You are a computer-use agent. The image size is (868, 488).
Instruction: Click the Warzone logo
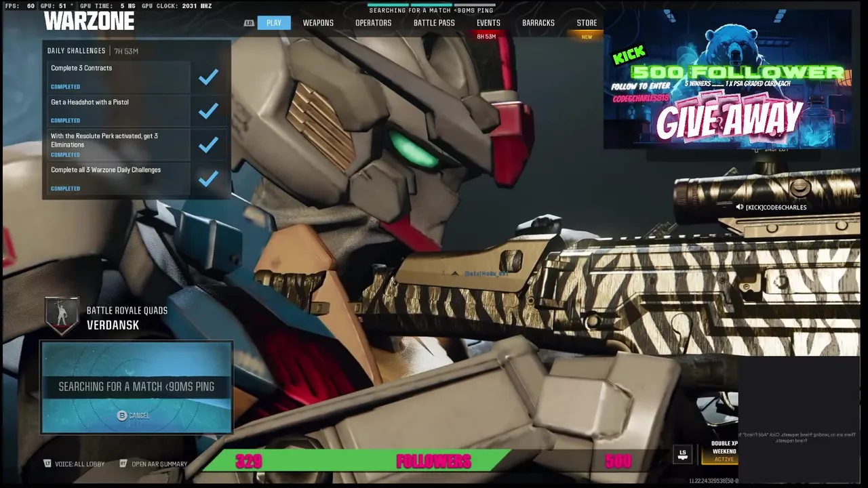tap(89, 22)
